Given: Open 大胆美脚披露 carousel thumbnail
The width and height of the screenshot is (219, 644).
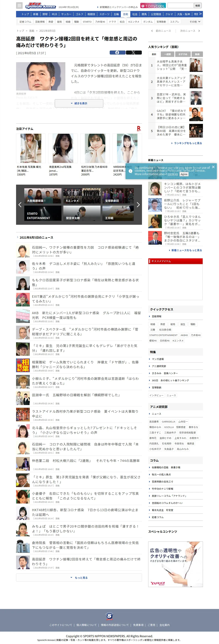Looking at the screenshot, I should point(43,196).
